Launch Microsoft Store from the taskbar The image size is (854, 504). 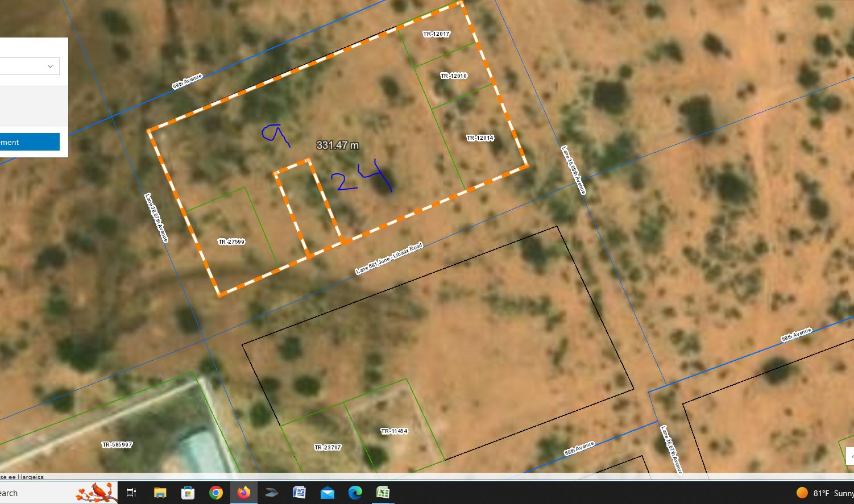[x=188, y=493]
